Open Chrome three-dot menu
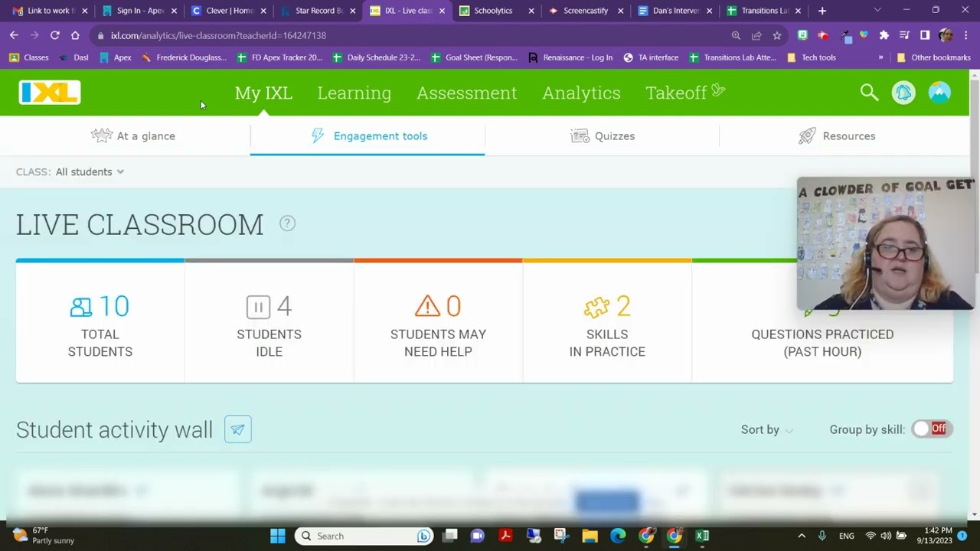Viewport: 980px width, 551px height. click(965, 35)
